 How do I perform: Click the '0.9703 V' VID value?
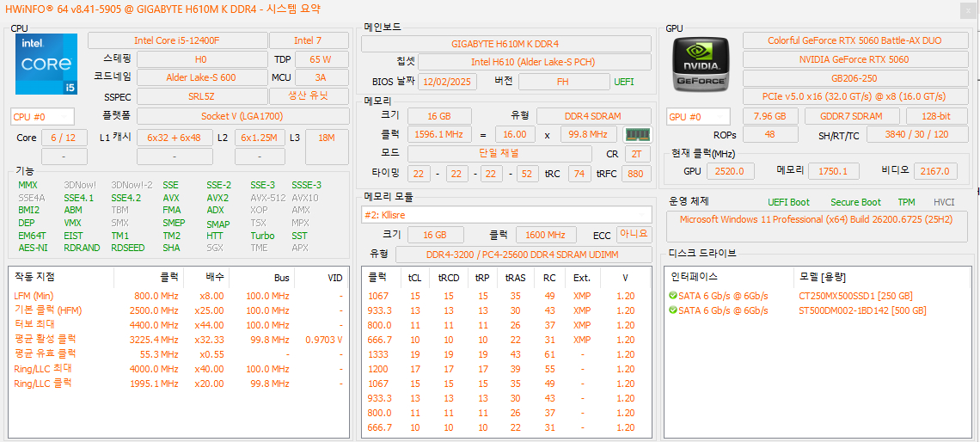click(x=324, y=340)
